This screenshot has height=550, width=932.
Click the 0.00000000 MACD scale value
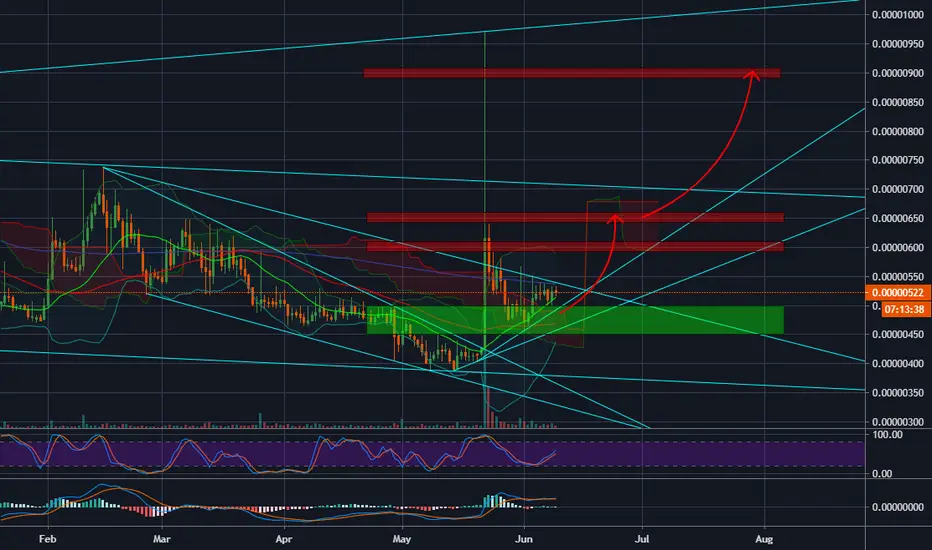898,507
